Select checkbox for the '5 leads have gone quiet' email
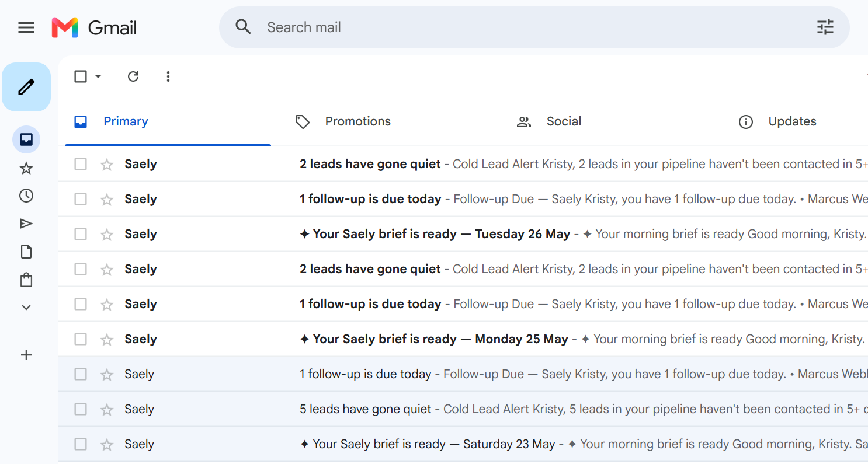 coord(81,409)
